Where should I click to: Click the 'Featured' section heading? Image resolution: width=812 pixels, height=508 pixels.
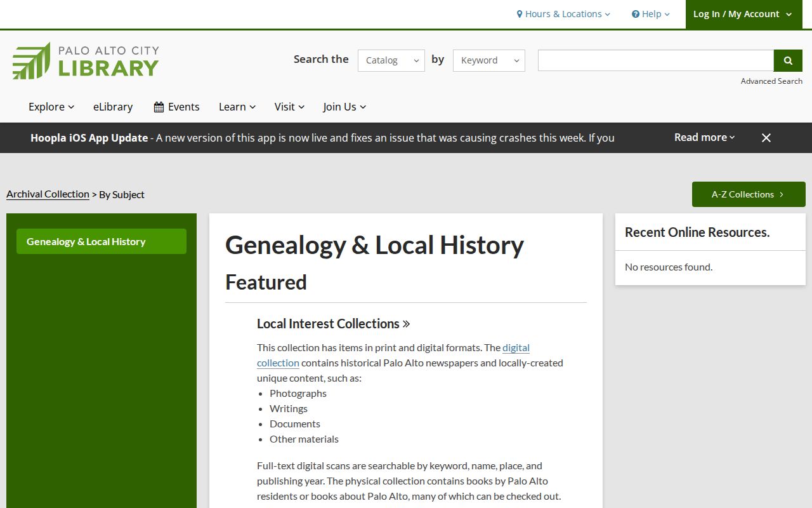(266, 282)
